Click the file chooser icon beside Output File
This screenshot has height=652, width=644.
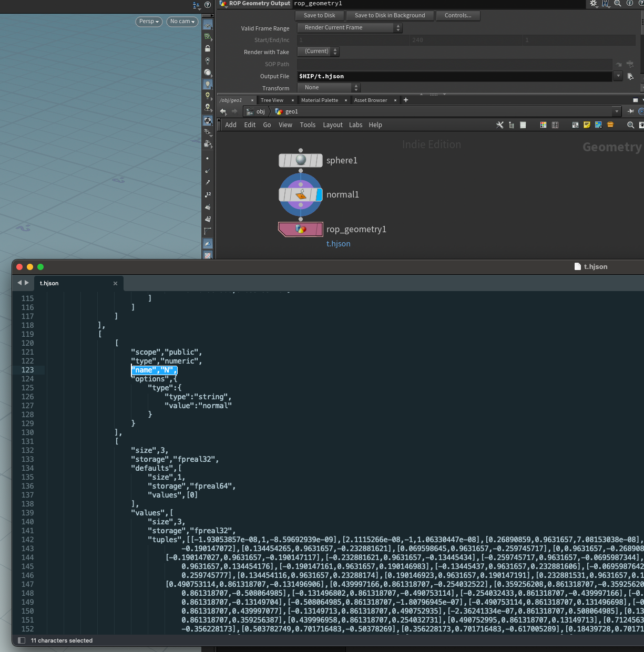click(x=630, y=76)
